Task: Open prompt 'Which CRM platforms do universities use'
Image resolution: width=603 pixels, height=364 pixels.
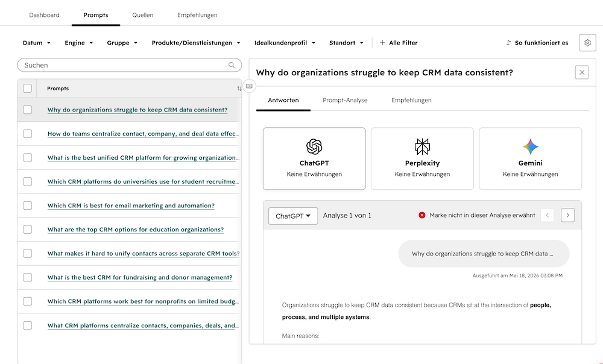Action: pos(143,181)
